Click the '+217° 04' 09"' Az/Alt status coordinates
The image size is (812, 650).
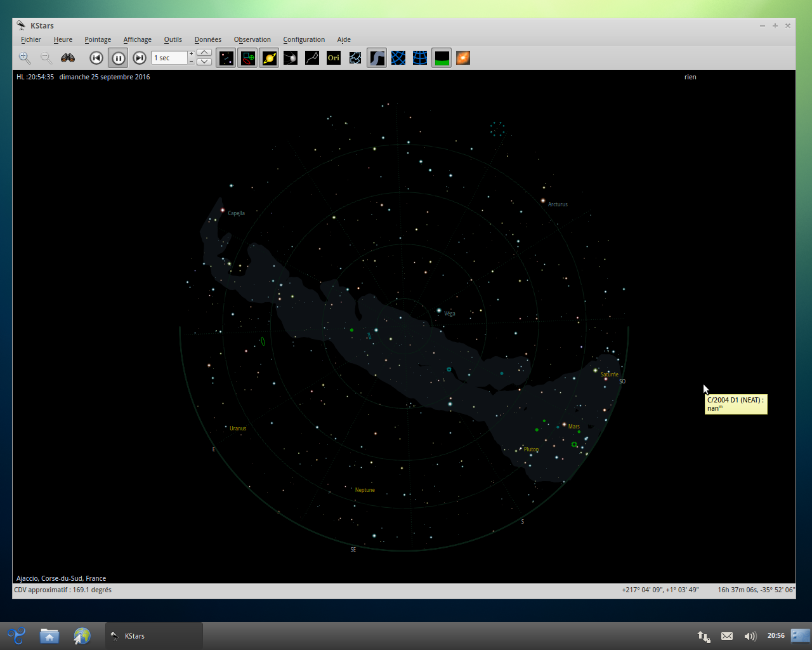[x=660, y=590]
